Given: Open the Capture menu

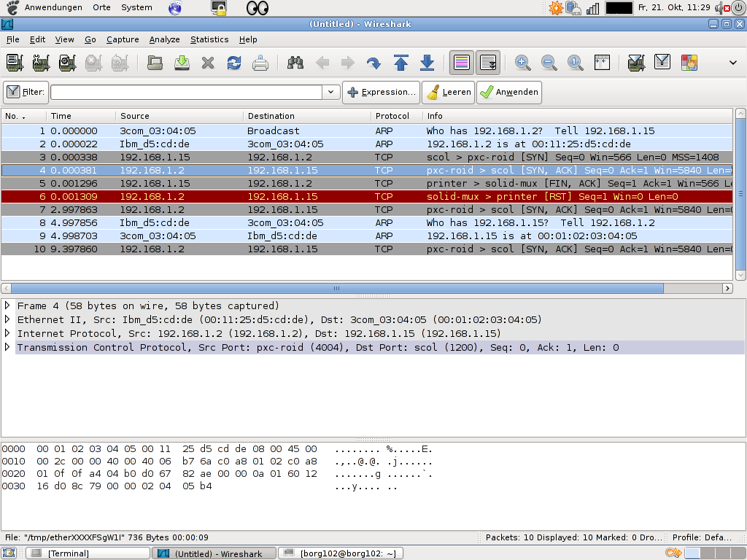Looking at the screenshot, I should (x=123, y=39).
